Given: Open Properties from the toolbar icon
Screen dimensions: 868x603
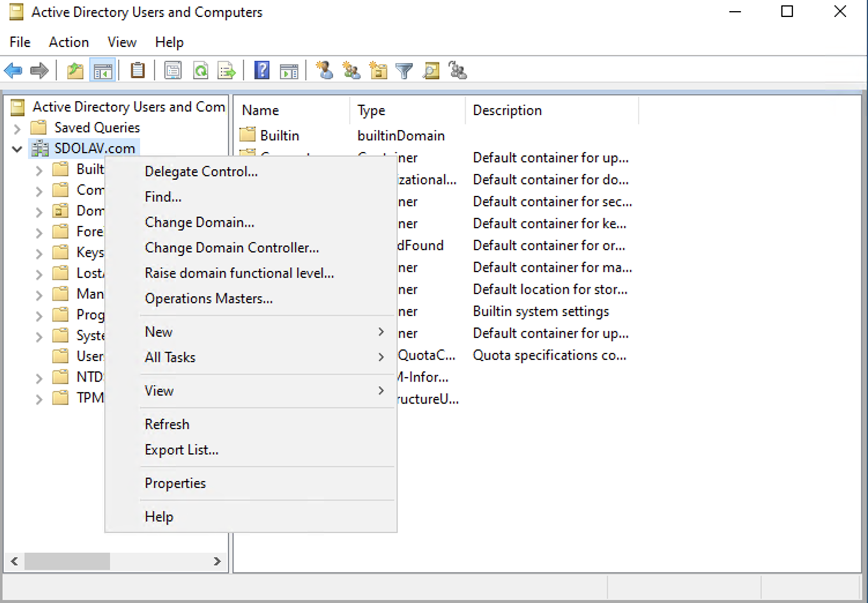Looking at the screenshot, I should pyautogui.click(x=173, y=71).
